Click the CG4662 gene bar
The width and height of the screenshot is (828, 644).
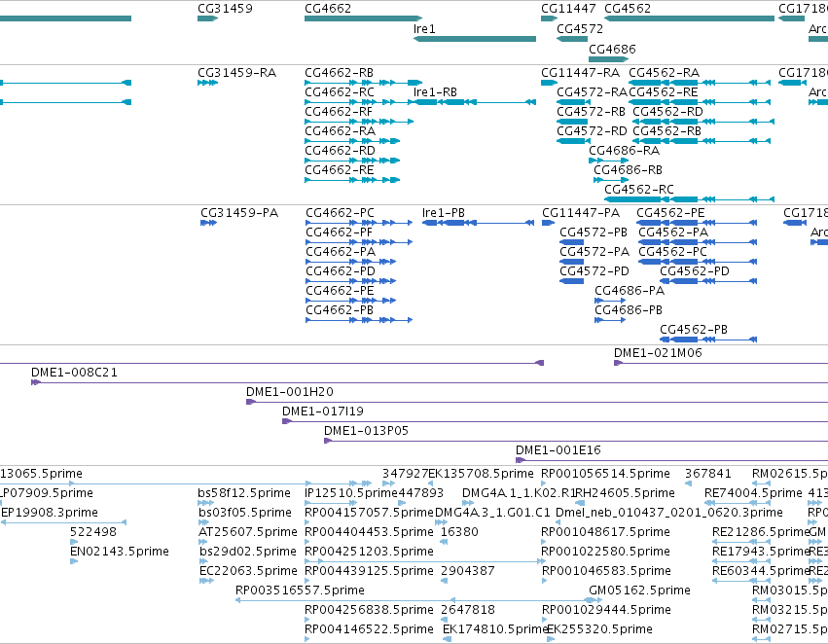[x=363, y=18]
